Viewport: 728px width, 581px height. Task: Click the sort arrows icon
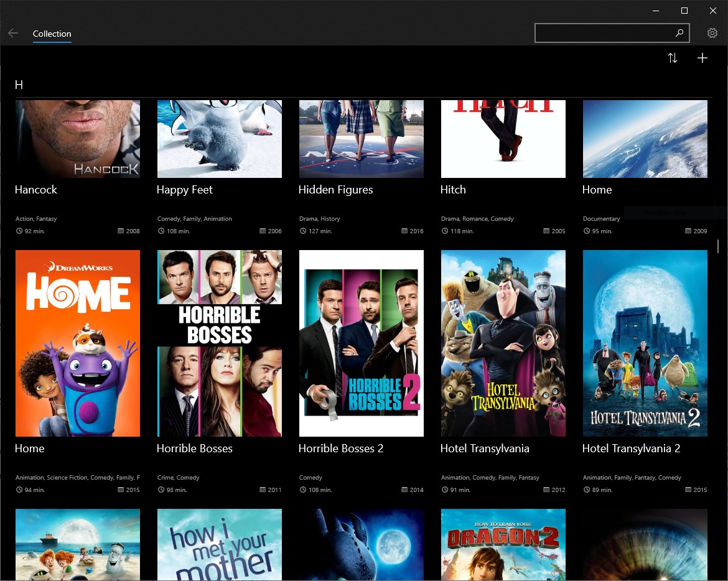point(673,58)
